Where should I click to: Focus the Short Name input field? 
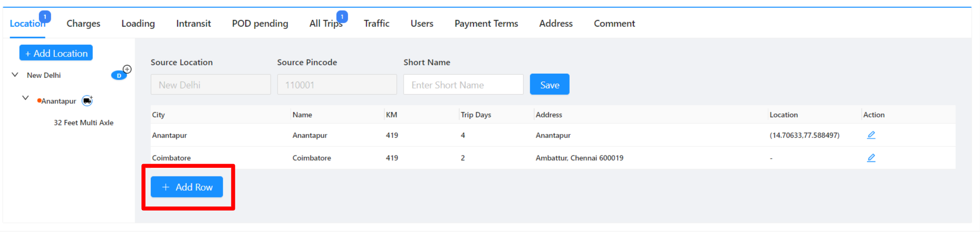tap(464, 84)
